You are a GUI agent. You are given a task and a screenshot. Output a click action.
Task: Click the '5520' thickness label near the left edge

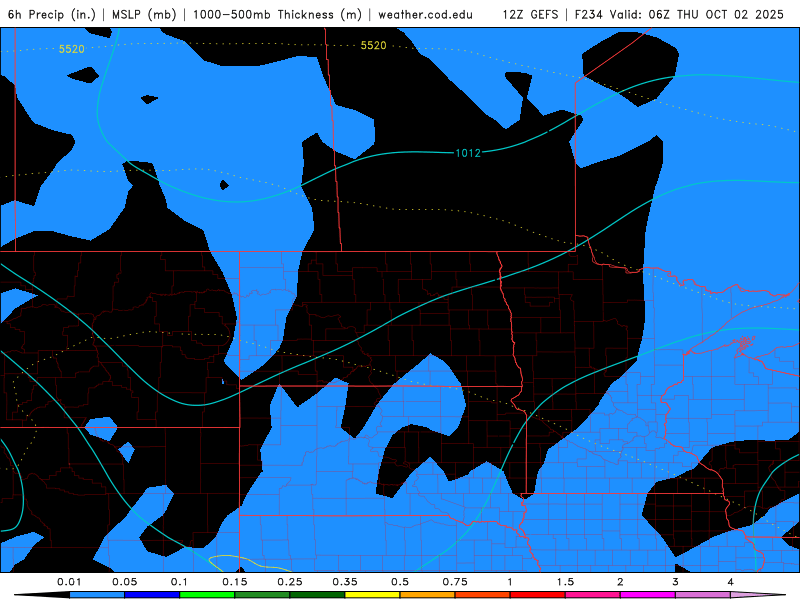click(x=71, y=49)
